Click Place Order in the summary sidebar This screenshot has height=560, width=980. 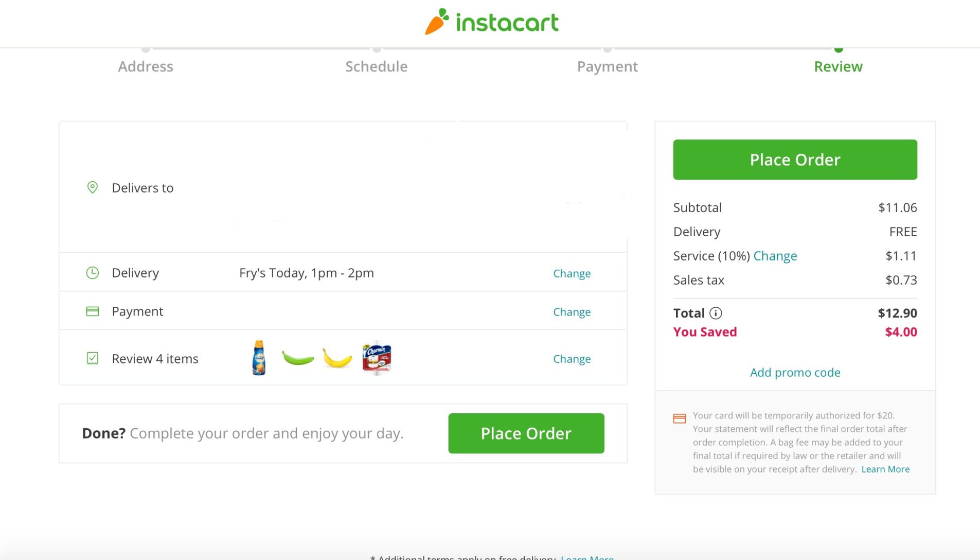[794, 160]
